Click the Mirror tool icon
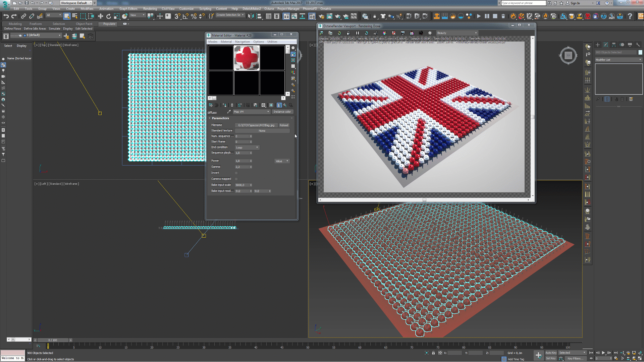The image size is (644, 362). point(251,16)
